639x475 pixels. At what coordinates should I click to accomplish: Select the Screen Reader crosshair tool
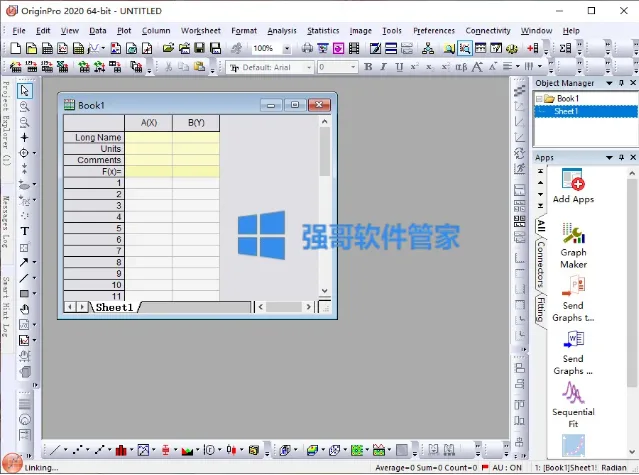pos(24,138)
